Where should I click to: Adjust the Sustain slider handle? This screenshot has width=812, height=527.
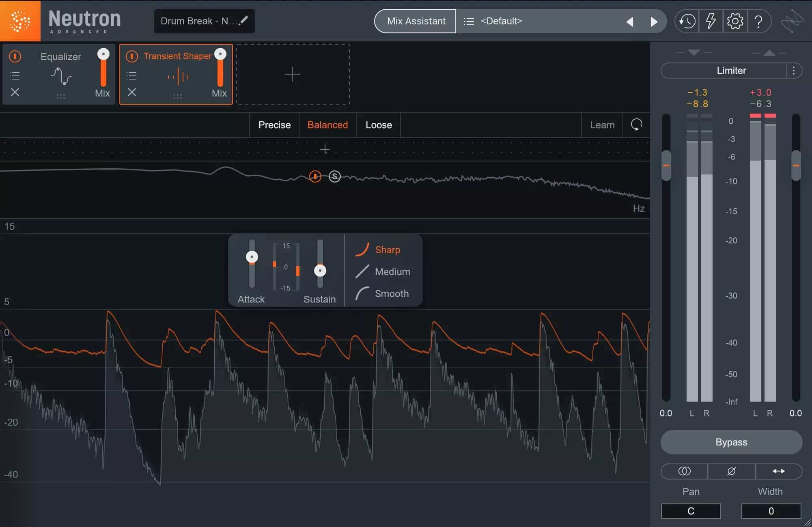click(x=320, y=271)
